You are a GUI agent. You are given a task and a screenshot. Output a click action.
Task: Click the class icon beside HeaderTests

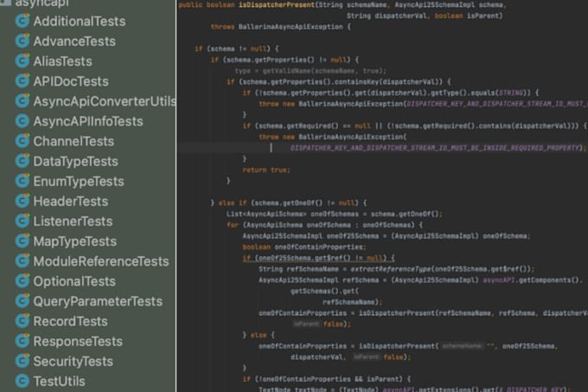[22, 201]
